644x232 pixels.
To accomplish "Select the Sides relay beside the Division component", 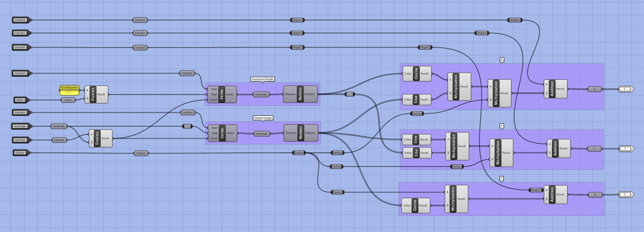I will (68, 100).
